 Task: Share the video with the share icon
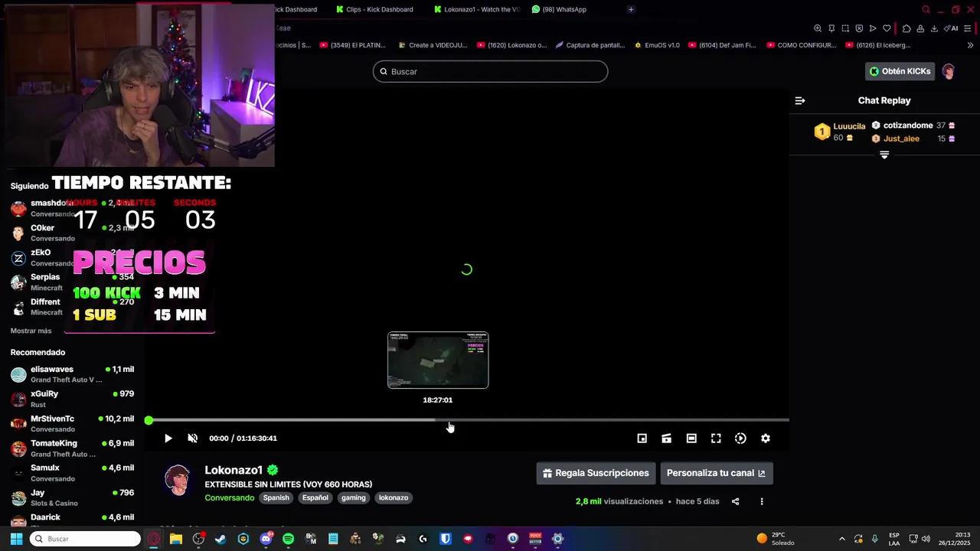pos(735,502)
